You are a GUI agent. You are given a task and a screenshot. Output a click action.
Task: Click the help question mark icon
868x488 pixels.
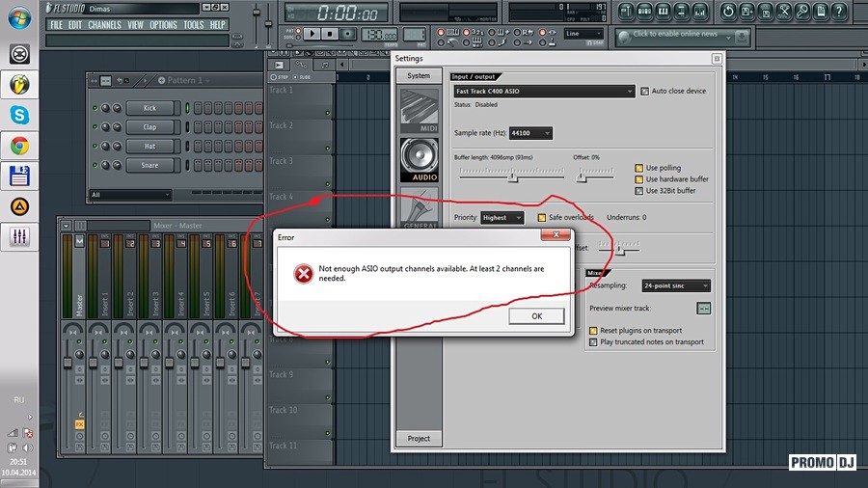click(x=840, y=11)
